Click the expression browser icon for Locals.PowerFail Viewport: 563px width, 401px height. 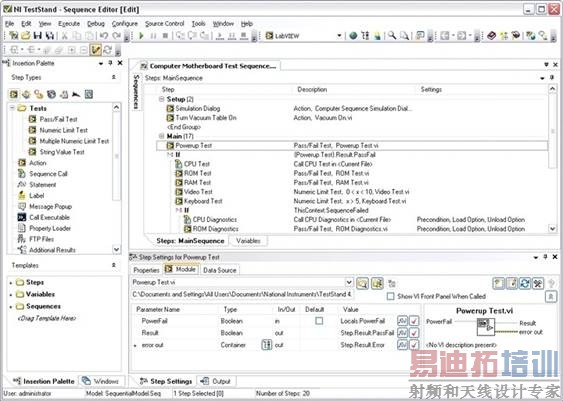pyautogui.click(x=402, y=321)
